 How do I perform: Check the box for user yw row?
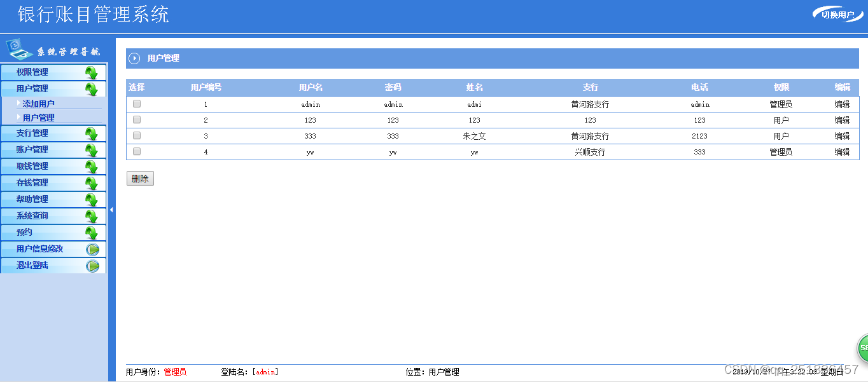tap(137, 151)
